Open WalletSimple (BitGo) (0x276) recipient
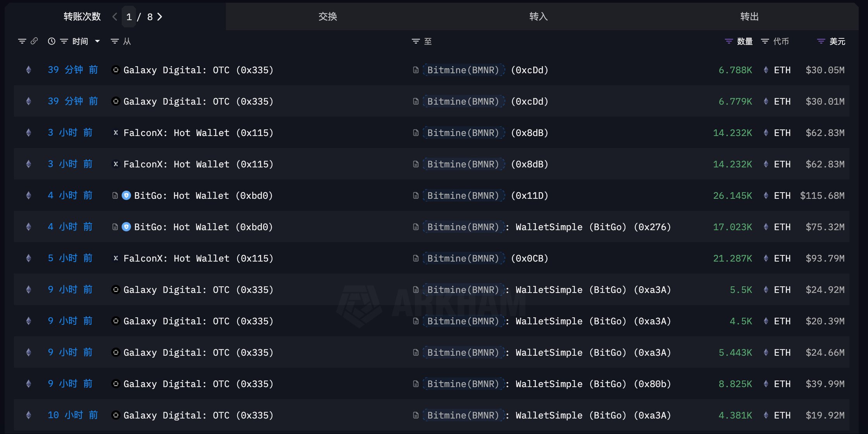 (593, 227)
